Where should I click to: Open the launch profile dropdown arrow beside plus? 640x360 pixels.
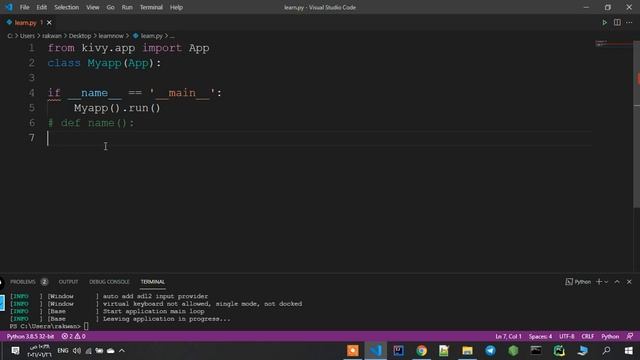(606, 282)
